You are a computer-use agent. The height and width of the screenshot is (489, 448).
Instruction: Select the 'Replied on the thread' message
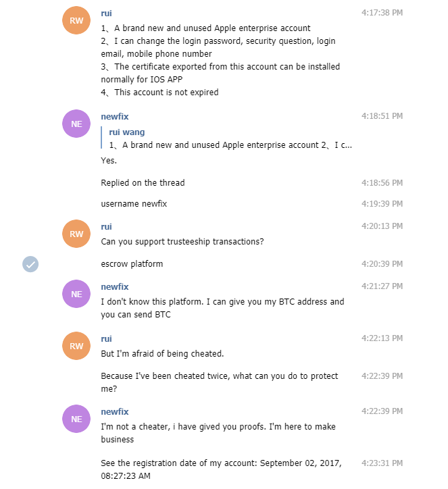point(143,183)
